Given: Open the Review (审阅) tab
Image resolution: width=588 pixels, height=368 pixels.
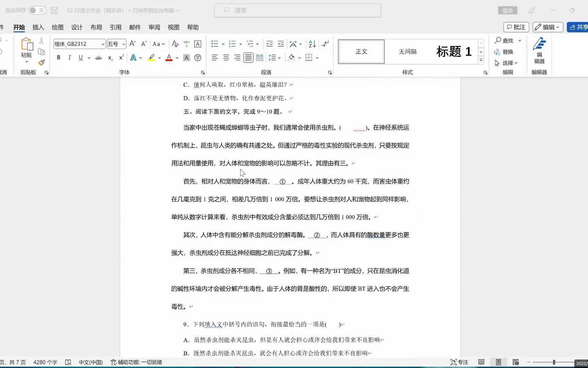Looking at the screenshot, I should coord(154,27).
